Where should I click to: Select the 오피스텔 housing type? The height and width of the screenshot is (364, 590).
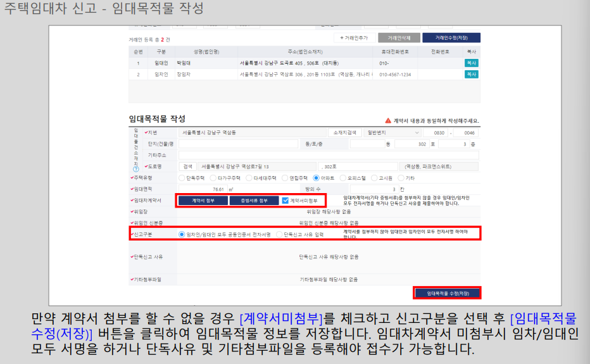click(342, 178)
